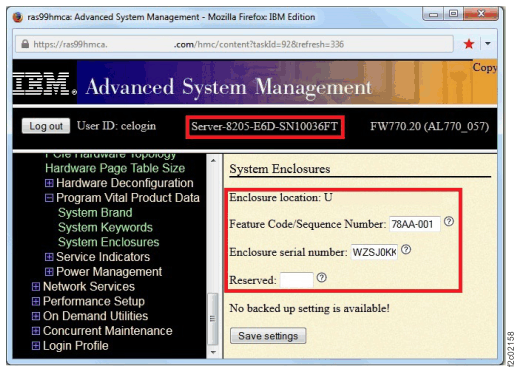Open the System Keywords link
The width and height of the screenshot is (514, 371).
105,227
